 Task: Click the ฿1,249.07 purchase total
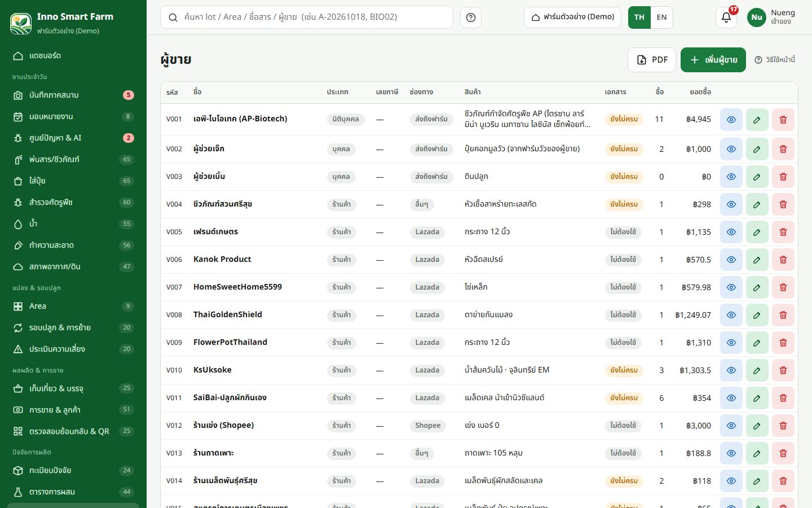(x=693, y=315)
